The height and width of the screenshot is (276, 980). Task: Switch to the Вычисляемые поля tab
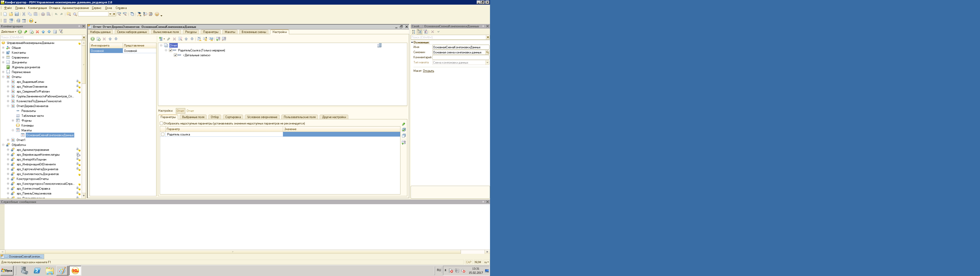[166, 32]
